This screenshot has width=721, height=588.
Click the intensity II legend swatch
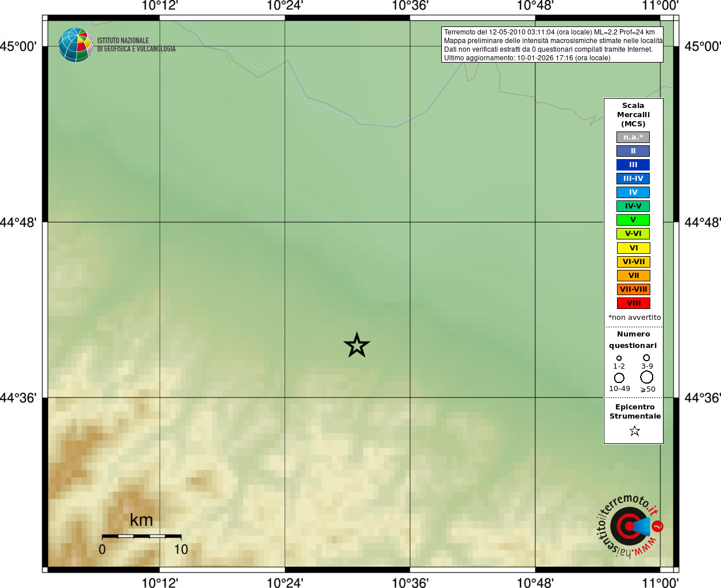[x=633, y=151]
